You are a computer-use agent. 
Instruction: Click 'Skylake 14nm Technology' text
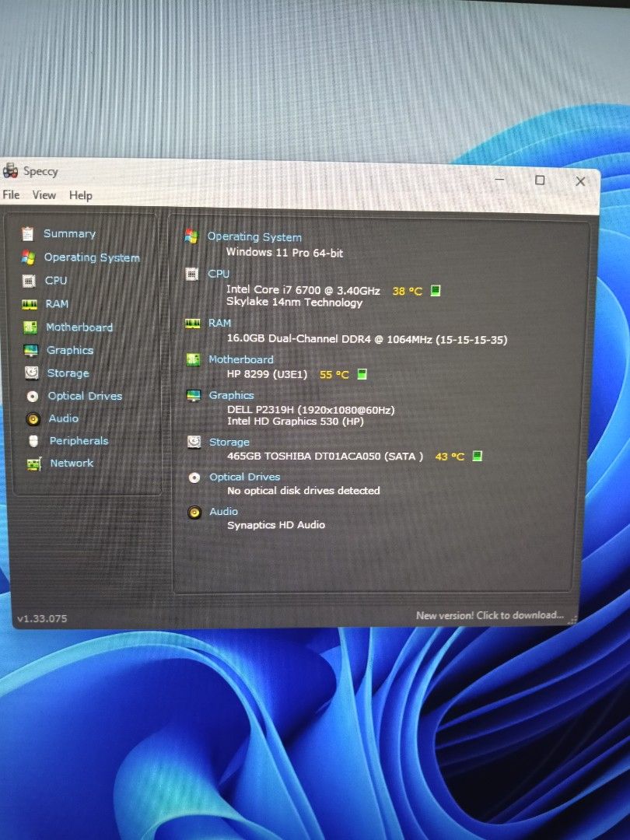point(294,302)
